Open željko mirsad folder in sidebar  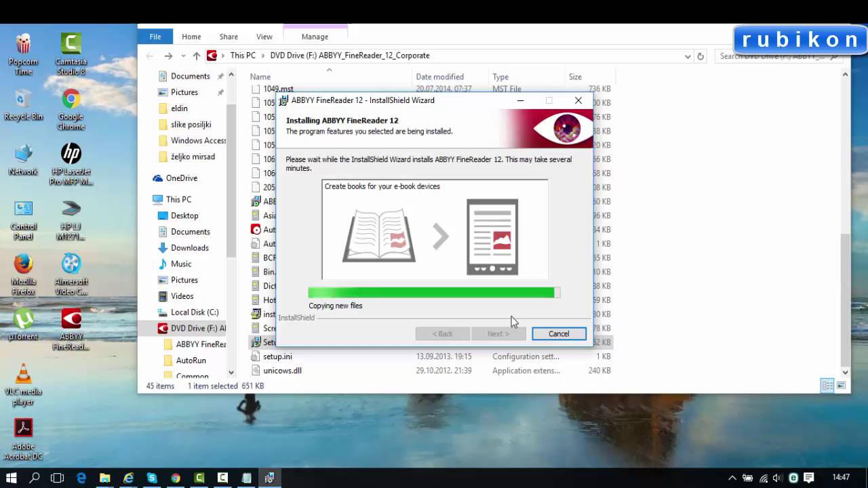coord(193,157)
